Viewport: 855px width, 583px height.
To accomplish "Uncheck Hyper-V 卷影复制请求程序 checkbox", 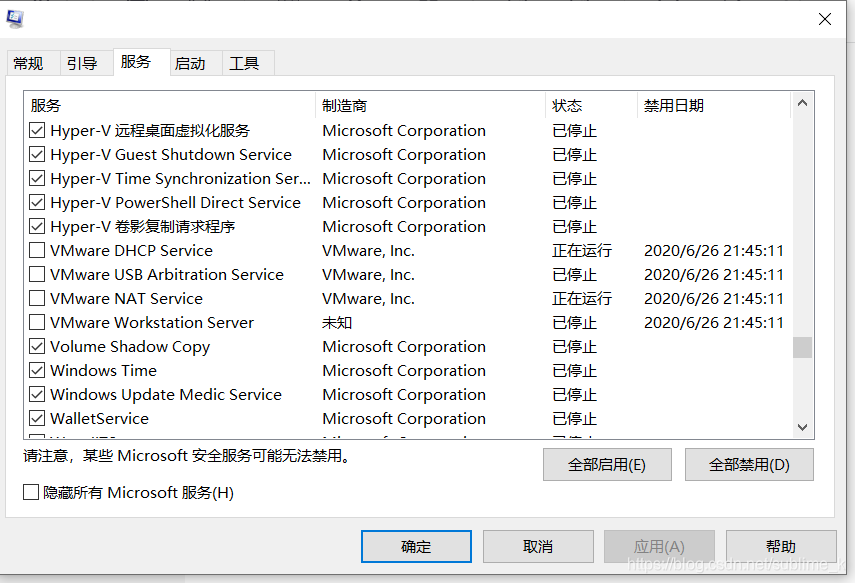I will 37,226.
